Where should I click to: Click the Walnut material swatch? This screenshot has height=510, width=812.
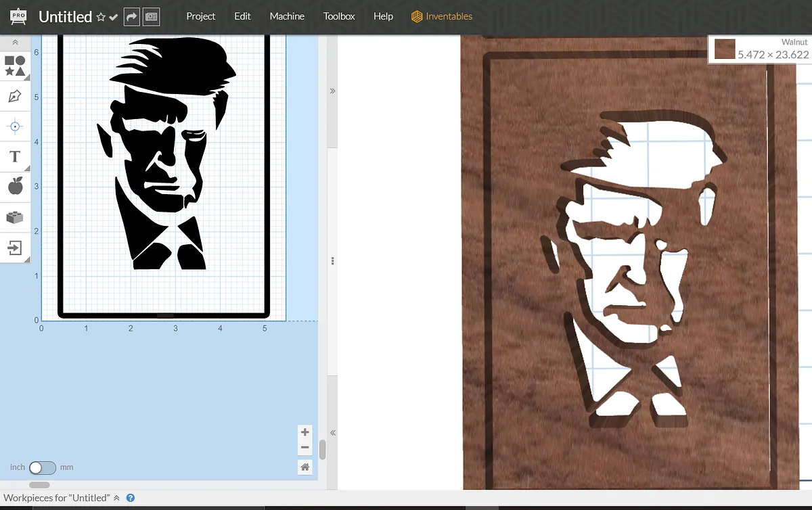[725, 49]
